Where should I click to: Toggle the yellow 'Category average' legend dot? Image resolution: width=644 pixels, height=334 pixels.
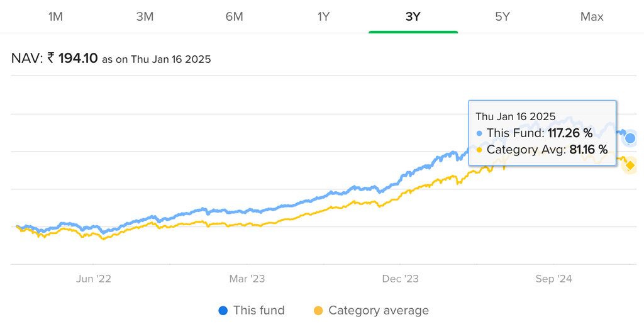(x=318, y=311)
